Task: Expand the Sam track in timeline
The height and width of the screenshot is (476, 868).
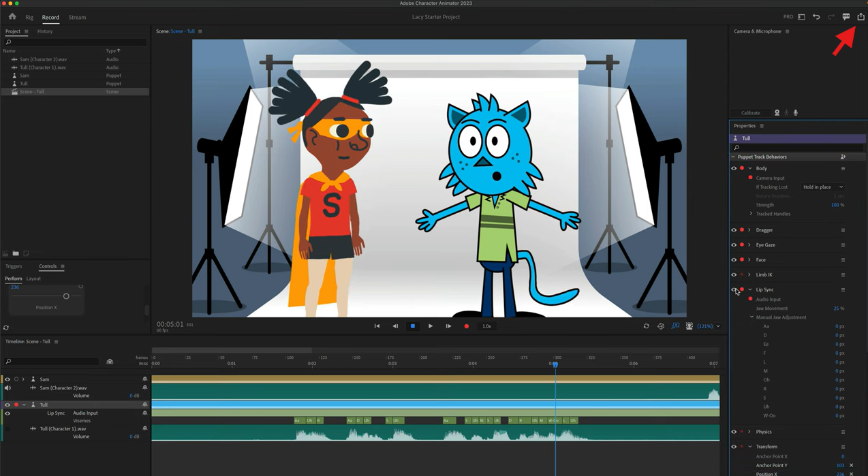Action: tap(23, 379)
